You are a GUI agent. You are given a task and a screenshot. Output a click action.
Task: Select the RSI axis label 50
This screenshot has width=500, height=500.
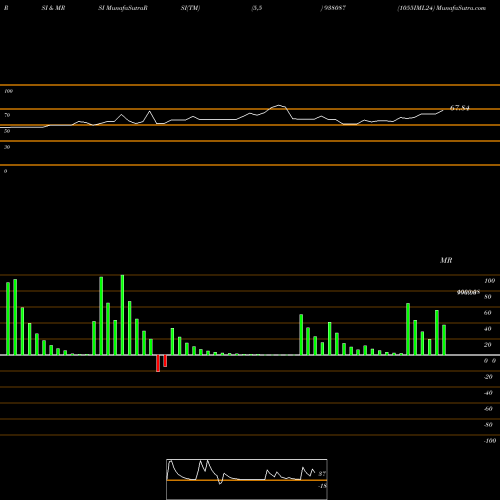pos(7,131)
